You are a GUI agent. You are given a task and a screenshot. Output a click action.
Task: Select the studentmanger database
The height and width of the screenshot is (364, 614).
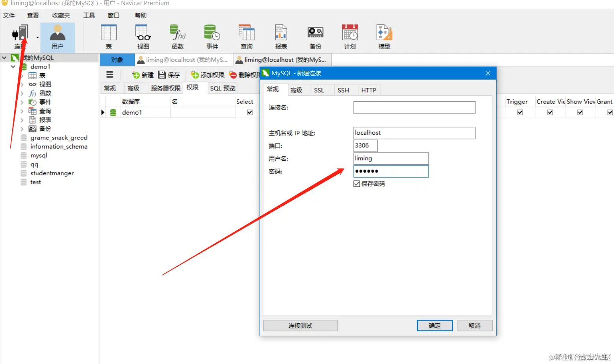pyautogui.click(x=48, y=173)
